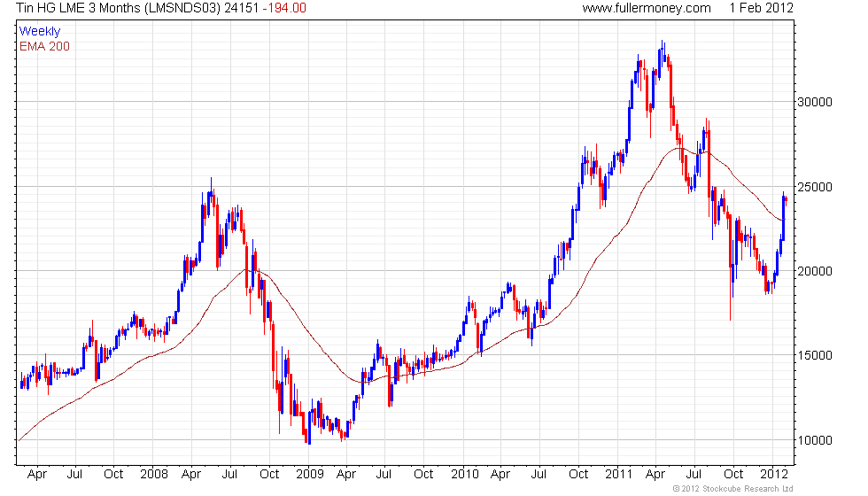This screenshot has width=868, height=496.
Task: Click the date '1 Feb 2012'
Action: point(761,8)
